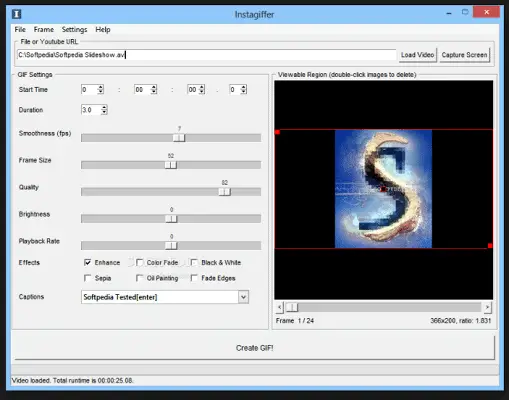Enable the Sepia effect checkbox
Image resolution: width=509 pixels, height=400 pixels.
click(88, 278)
